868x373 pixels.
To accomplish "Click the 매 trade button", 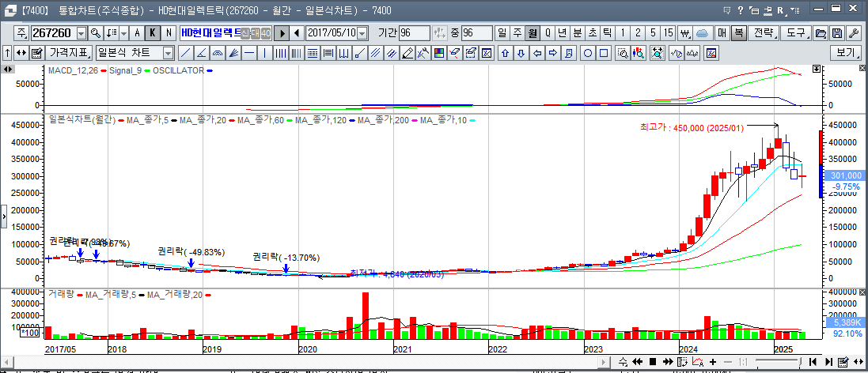I will [722, 33].
